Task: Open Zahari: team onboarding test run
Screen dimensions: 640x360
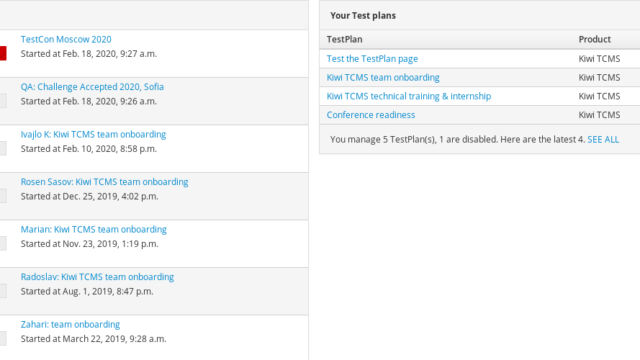Action: 70,324
